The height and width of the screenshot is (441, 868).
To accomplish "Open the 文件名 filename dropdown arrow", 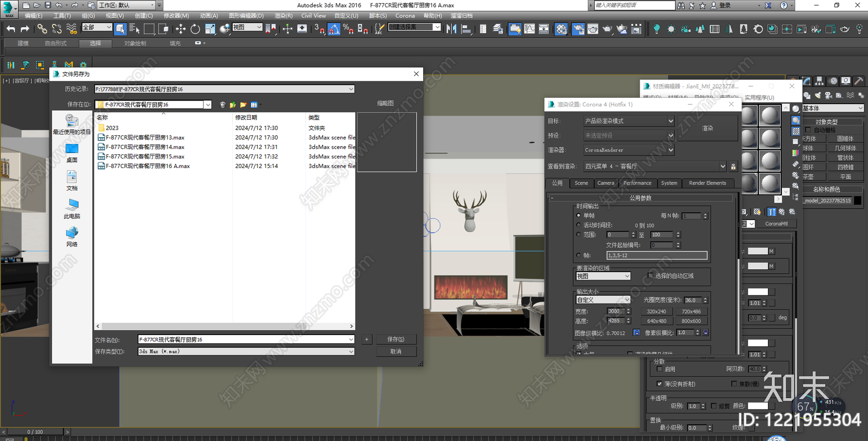I will point(351,339).
